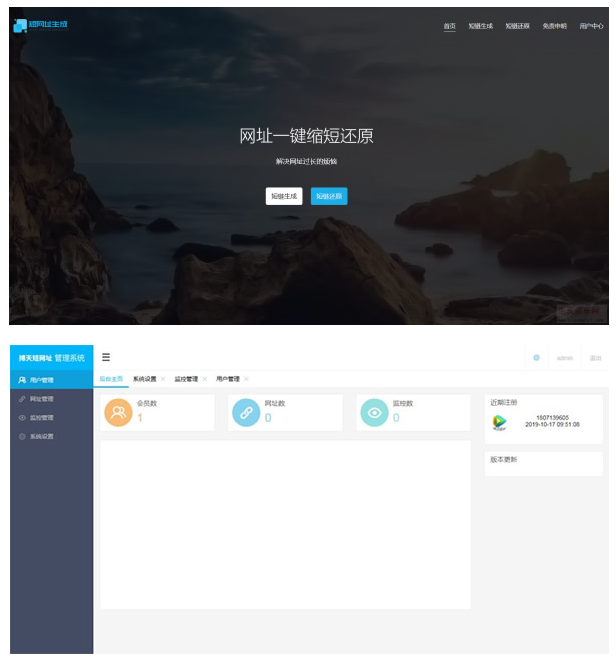Close the 系统设置 tab
The height and width of the screenshot is (661, 616).
click(x=163, y=379)
